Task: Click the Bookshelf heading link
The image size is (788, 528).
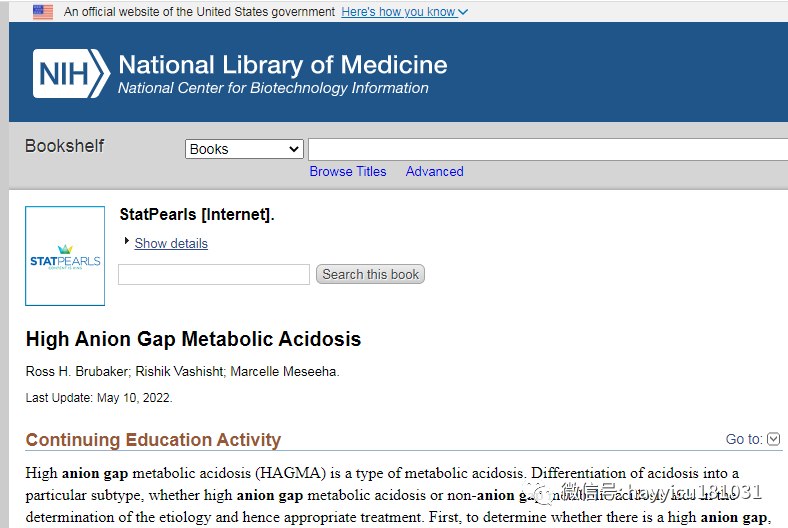Action: pos(64,146)
